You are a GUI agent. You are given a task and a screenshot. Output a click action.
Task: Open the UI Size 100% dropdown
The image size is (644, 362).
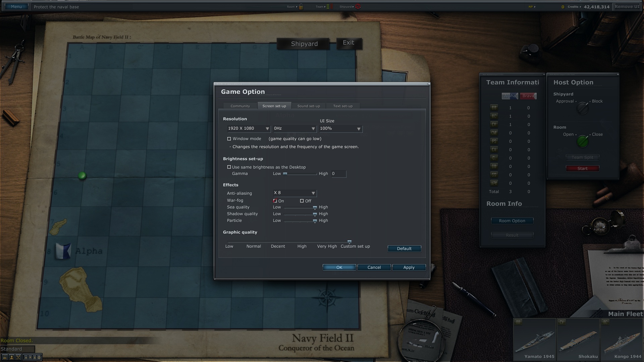[340, 129]
